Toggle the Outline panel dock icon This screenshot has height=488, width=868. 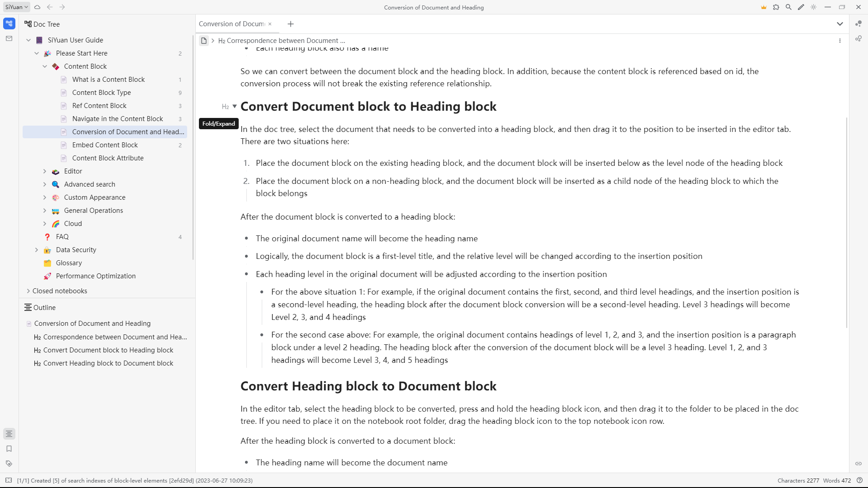point(9,434)
